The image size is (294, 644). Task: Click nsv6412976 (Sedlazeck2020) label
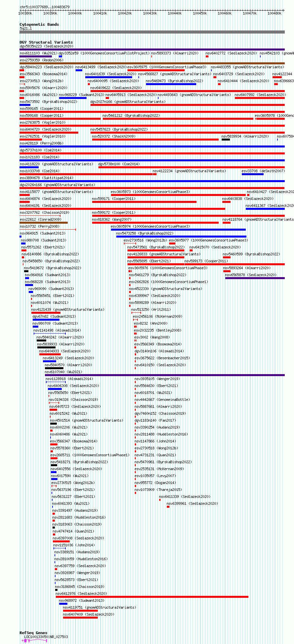82,594
